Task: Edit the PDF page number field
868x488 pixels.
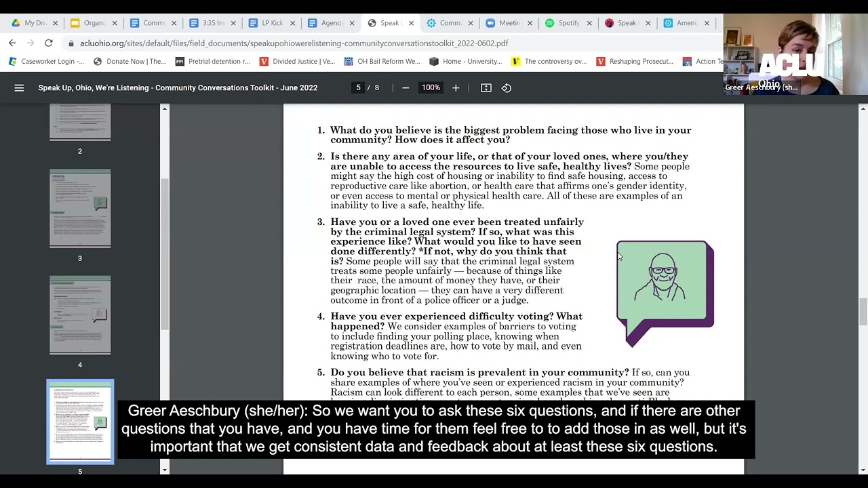Action: point(358,87)
